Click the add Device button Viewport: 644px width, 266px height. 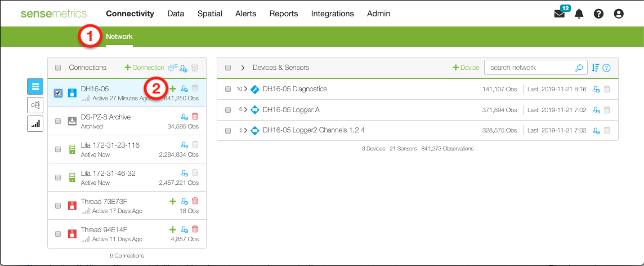click(x=466, y=68)
